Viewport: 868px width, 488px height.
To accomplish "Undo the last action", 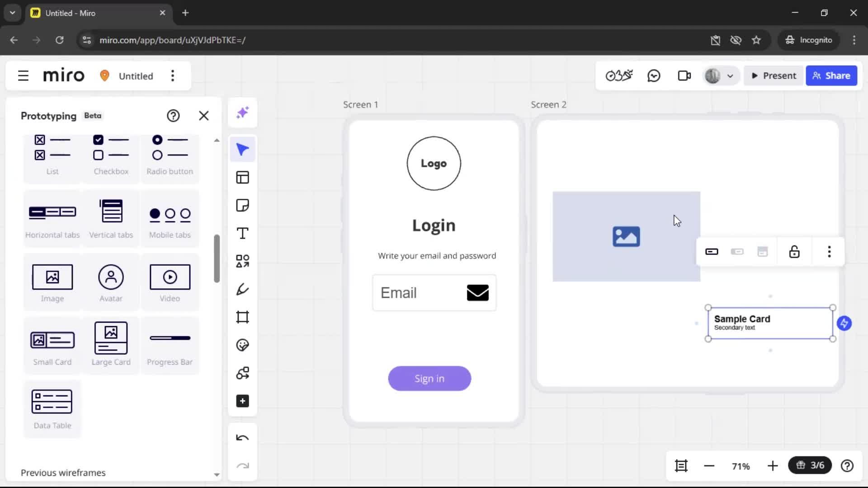I will (243, 438).
